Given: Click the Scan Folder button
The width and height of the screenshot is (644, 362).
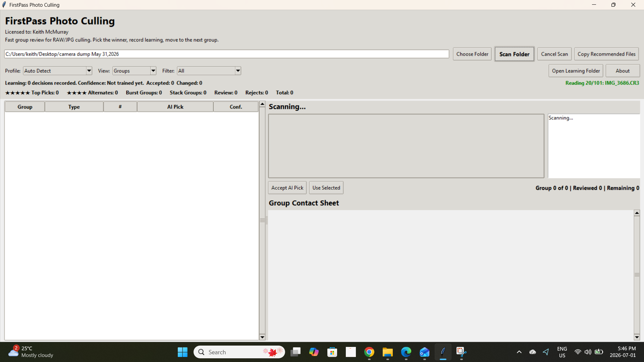Looking at the screenshot, I should click(514, 54).
